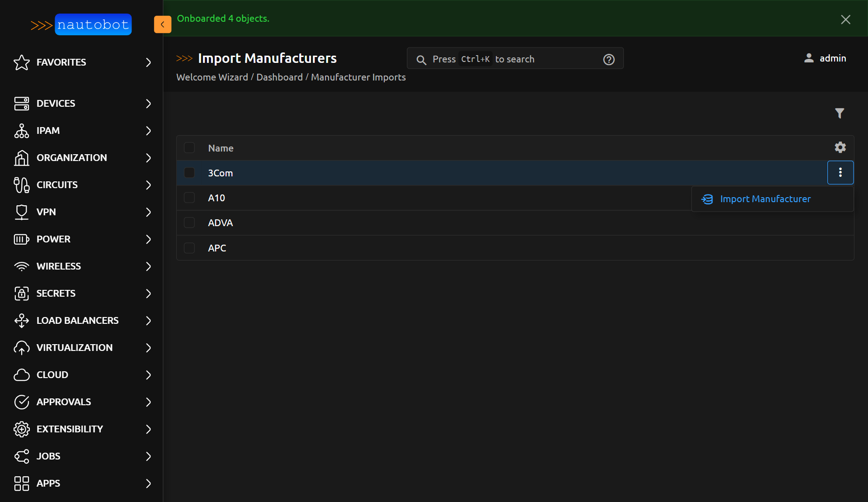Follow the Welcome Wizard breadcrumb link

tap(212, 77)
